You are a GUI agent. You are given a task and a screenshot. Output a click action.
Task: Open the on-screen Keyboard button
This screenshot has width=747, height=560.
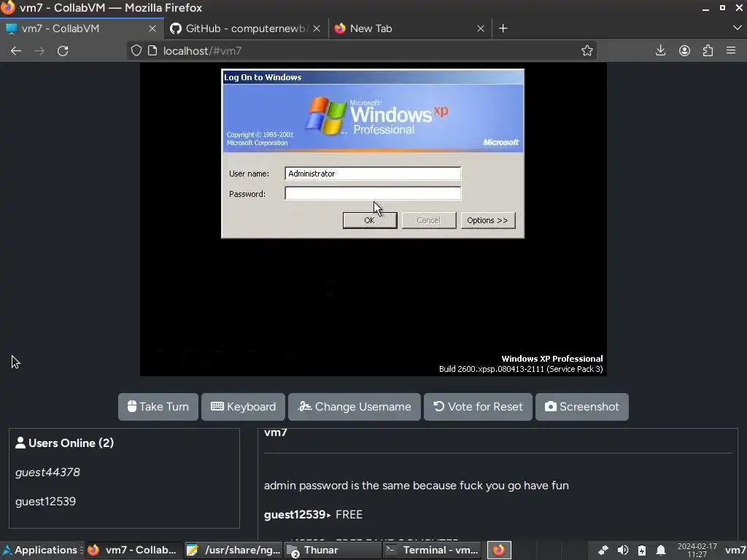pos(243,407)
